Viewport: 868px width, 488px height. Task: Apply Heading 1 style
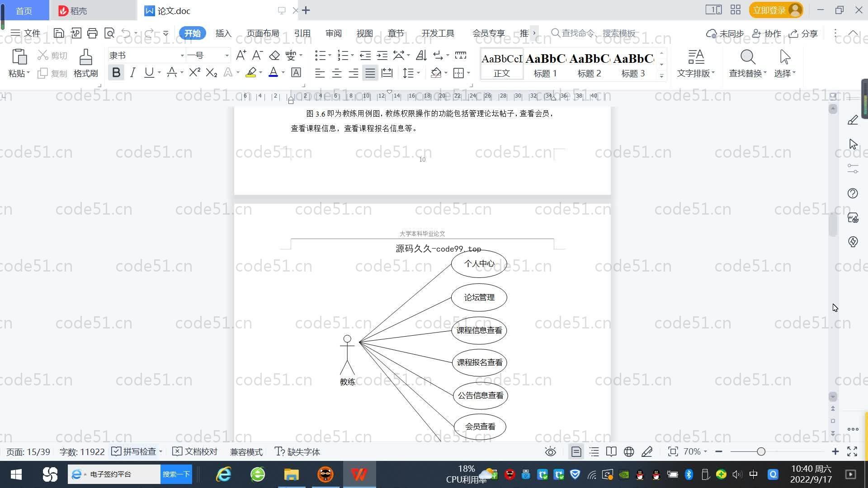click(545, 64)
